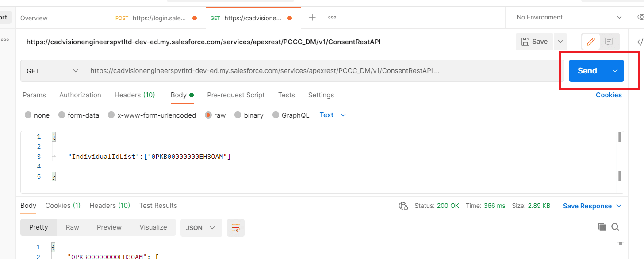
Task: Open Cookies manager link
Action: coord(609,95)
